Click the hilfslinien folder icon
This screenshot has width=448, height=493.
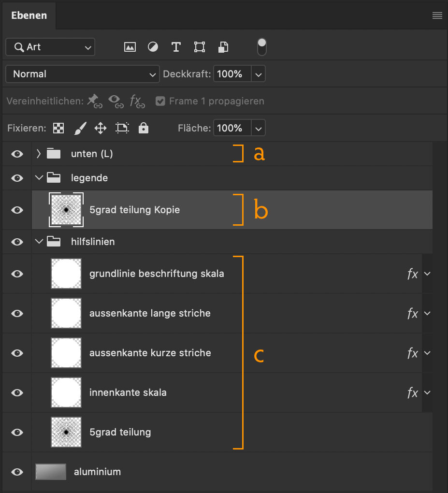click(54, 242)
